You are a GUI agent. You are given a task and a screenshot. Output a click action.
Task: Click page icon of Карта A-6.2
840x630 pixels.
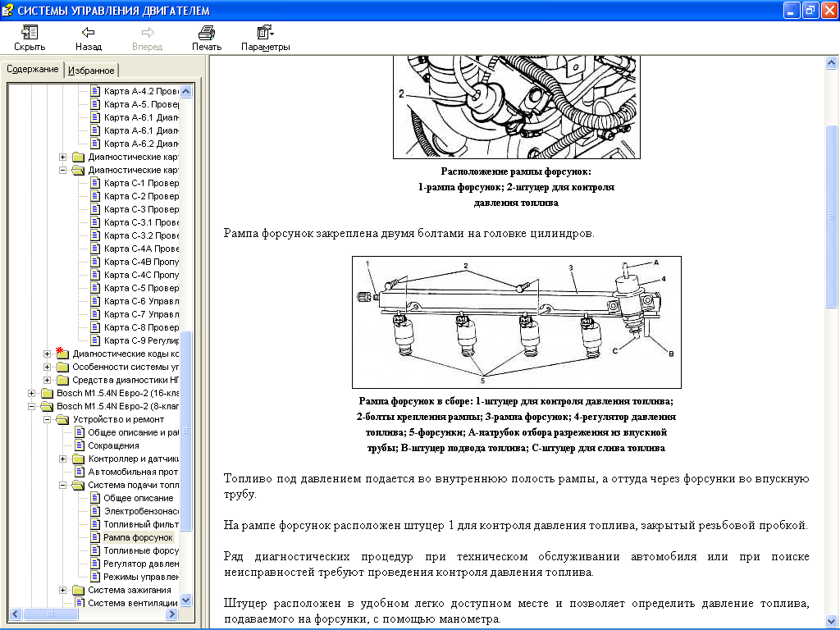pos(95,144)
